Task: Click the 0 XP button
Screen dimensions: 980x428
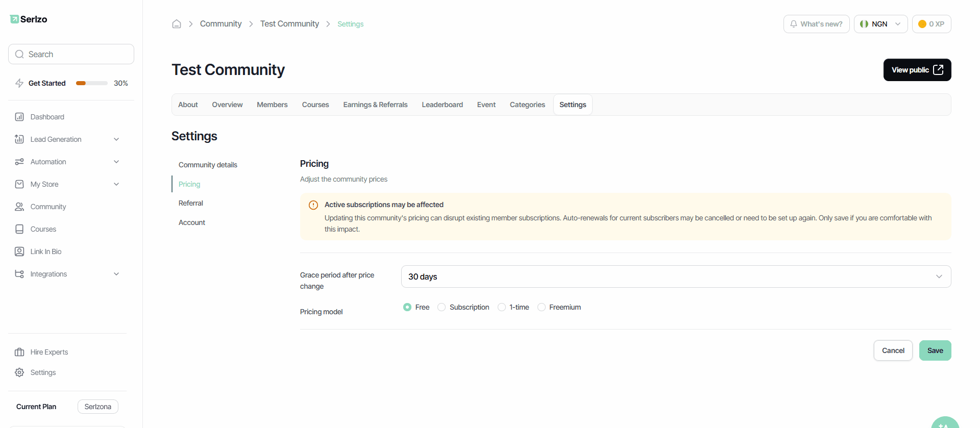Action: pyautogui.click(x=932, y=24)
